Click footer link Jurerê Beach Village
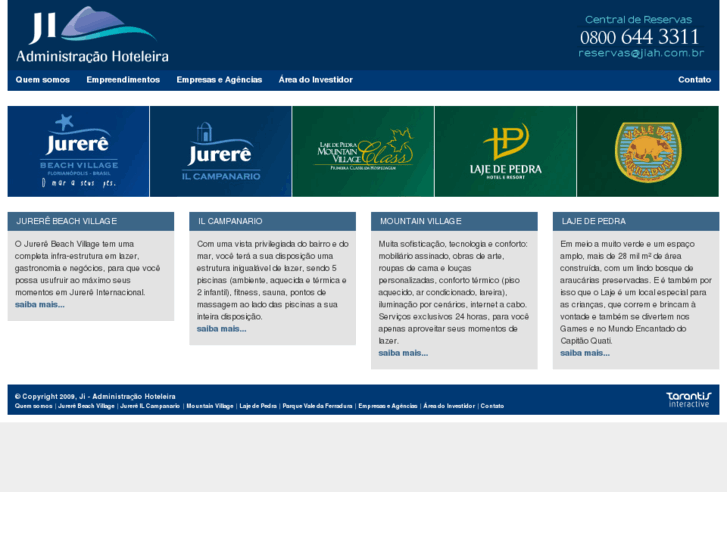The image size is (727, 545). tap(86, 406)
